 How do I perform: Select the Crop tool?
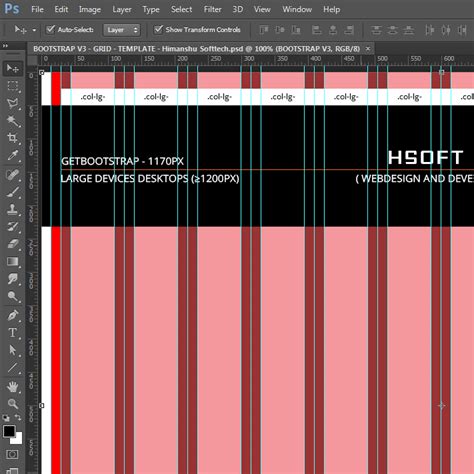[13, 138]
